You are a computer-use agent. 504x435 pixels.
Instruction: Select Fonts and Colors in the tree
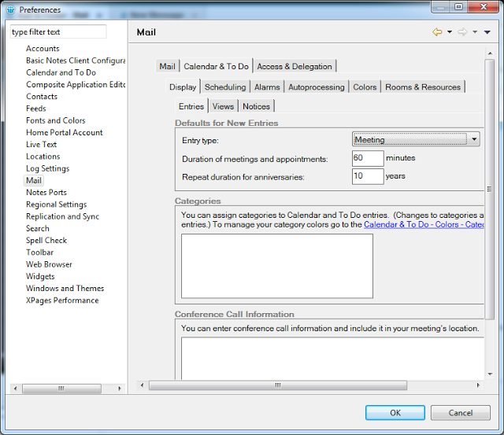[x=55, y=120]
